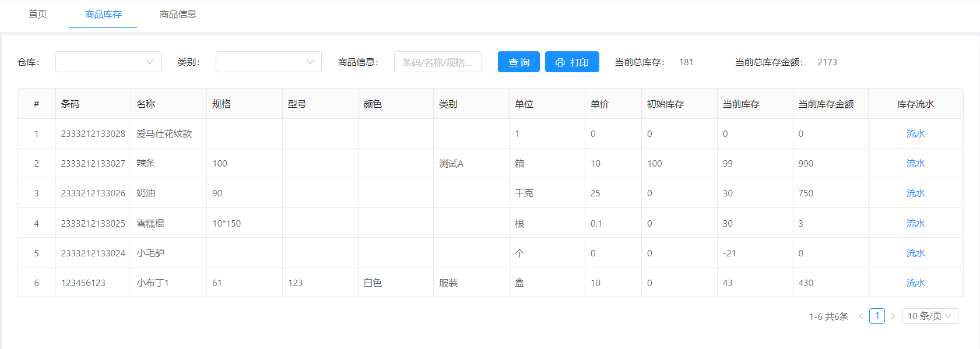The image size is (980, 349).
Task: Open 流水 link for 奶油 row
Action: (915, 193)
